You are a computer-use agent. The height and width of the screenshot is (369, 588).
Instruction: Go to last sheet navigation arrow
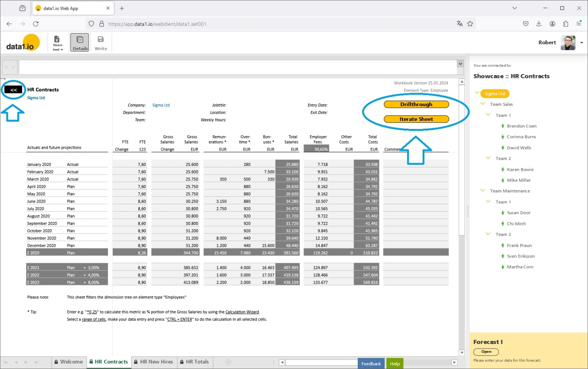[x=36, y=362]
